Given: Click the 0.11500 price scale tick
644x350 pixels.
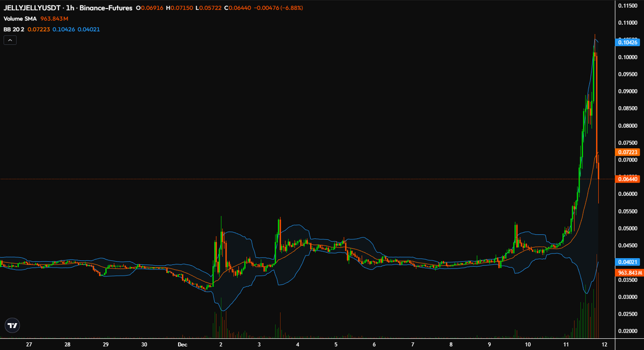Looking at the screenshot, I should (627, 5).
